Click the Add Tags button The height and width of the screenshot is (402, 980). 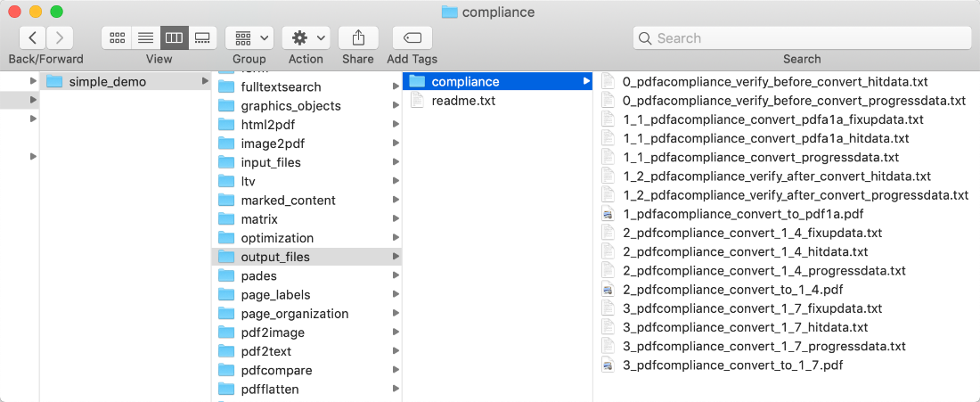[412, 37]
